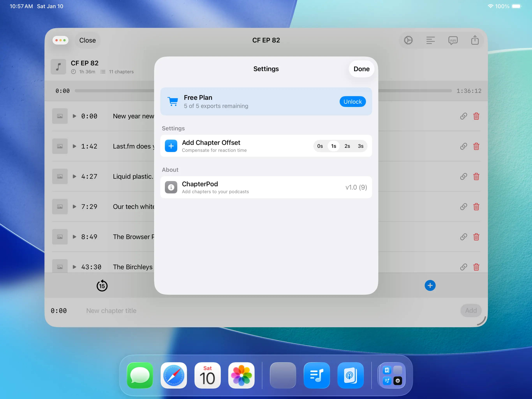Image resolution: width=532 pixels, height=399 pixels.
Task: Click the audio timeline progress bar
Action: click(x=114, y=91)
